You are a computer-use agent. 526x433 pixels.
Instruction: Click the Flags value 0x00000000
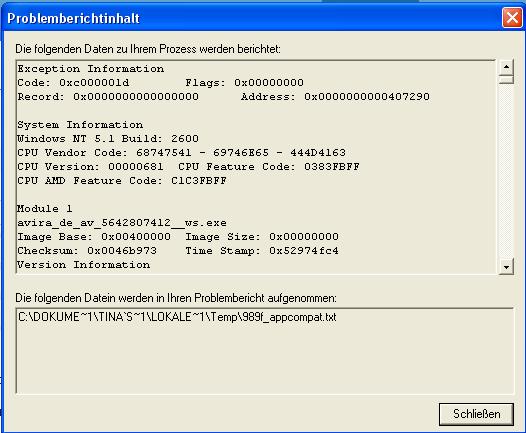point(269,83)
